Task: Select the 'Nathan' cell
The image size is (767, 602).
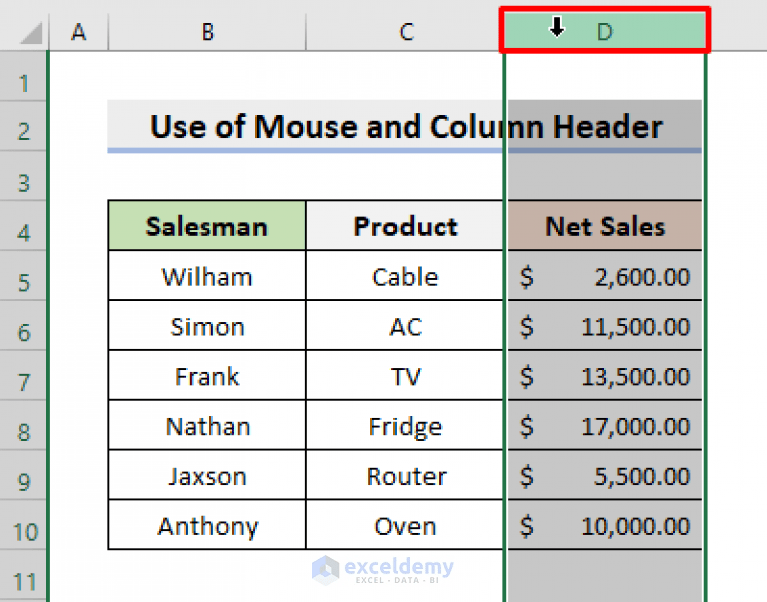Action: pyautogui.click(x=207, y=425)
